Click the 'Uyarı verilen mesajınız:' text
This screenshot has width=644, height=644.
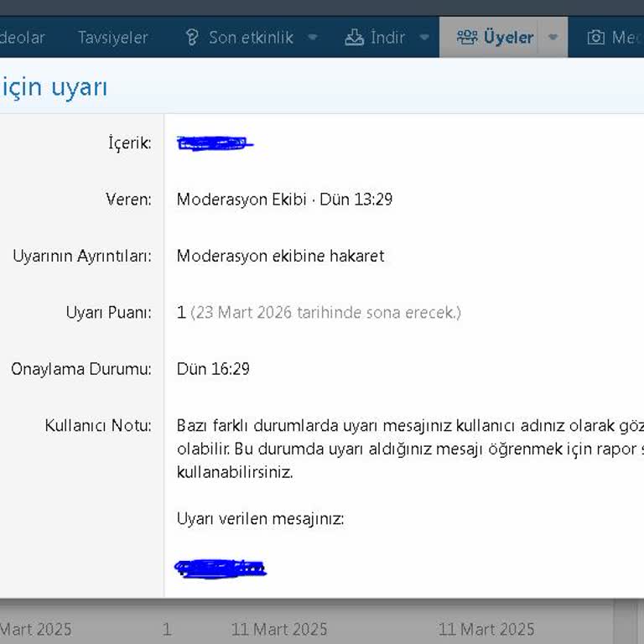tap(261, 519)
